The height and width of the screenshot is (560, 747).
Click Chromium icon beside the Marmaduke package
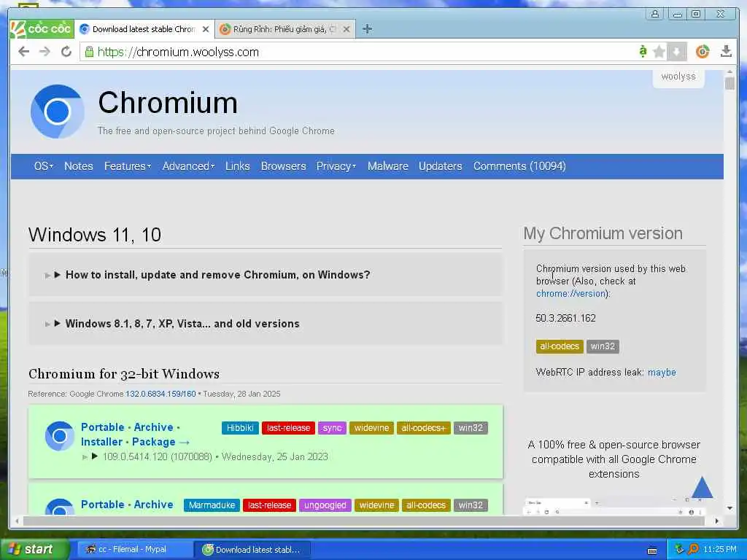pos(60,507)
